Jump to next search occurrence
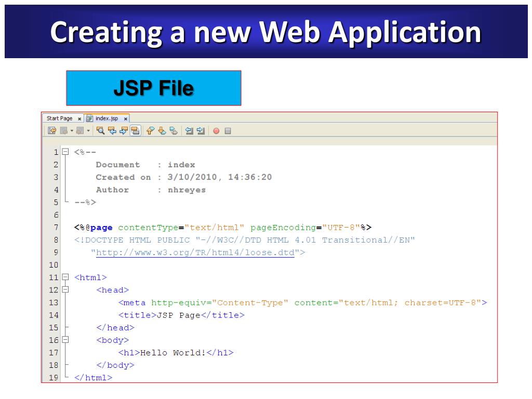 [124, 131]
